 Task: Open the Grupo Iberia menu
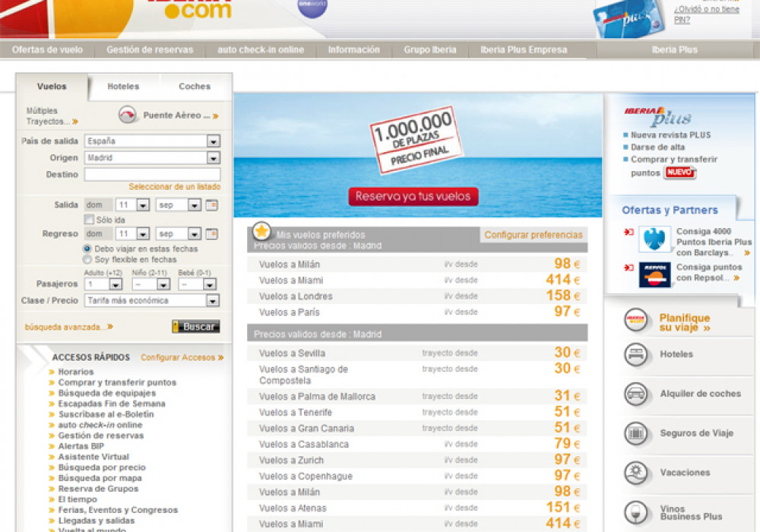click(x=430, y=50)
